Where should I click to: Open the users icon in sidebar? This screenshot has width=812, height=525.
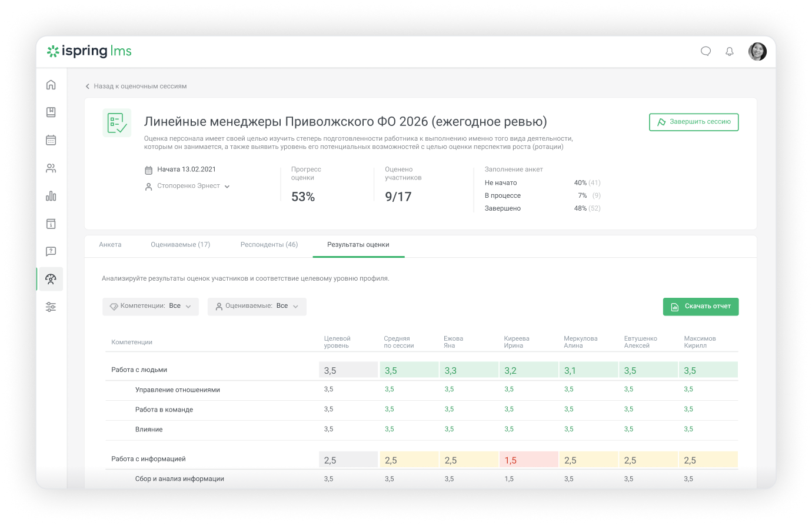point(51,168)
